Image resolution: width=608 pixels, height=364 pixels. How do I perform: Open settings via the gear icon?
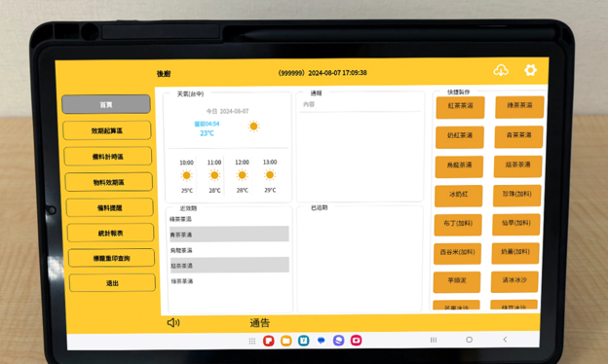(530, 70)
